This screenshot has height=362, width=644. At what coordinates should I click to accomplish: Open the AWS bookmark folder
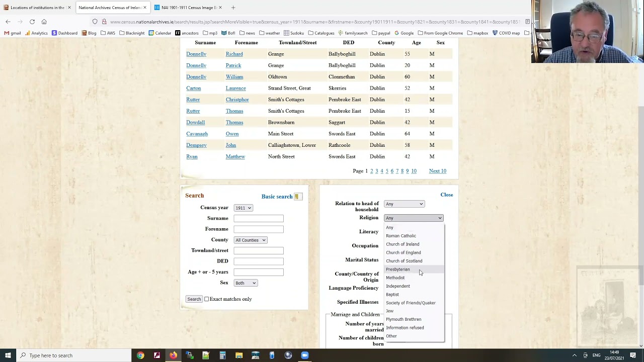[x=108, y=33]
